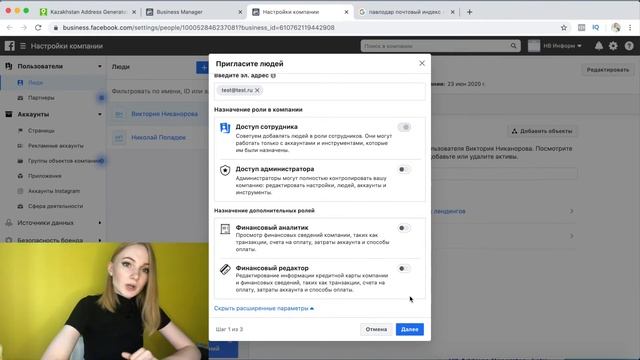Switch to павлодар почтовый индекс tab
The image size is (640, 360).
404,12
